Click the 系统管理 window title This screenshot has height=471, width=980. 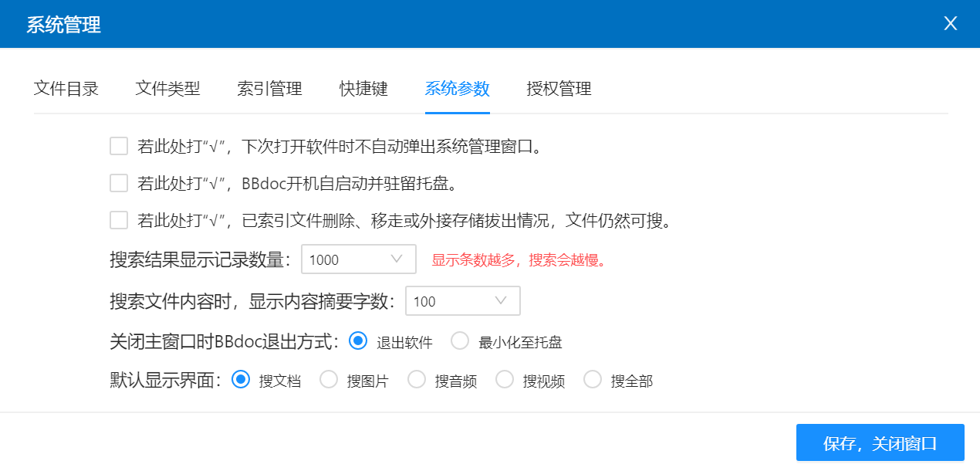[63, 25]
